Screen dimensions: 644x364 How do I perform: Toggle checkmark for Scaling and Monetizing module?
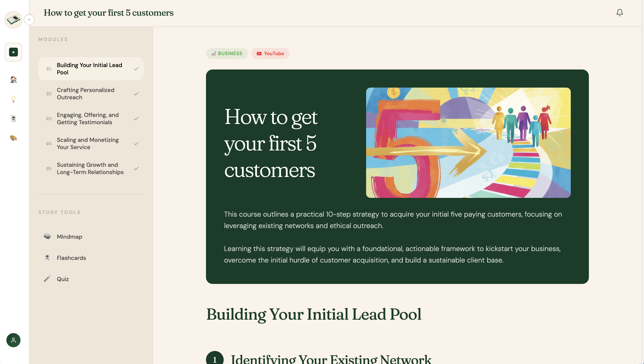pyautogui.click(x=136, y=143)
